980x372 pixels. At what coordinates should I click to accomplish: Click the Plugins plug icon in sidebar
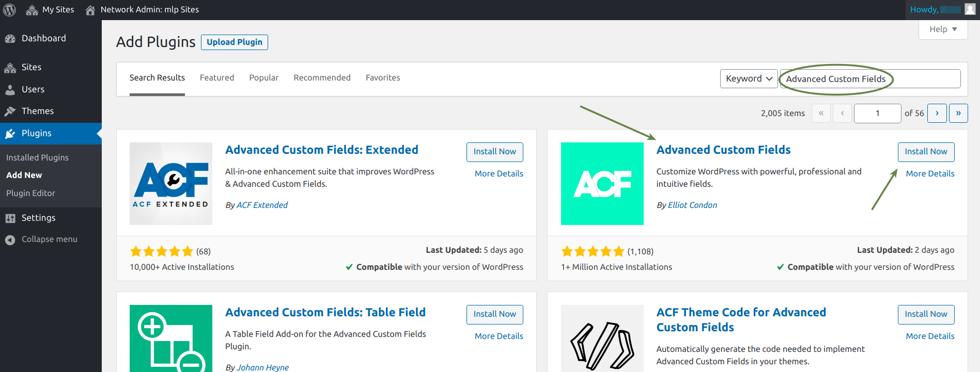point(10,134)
